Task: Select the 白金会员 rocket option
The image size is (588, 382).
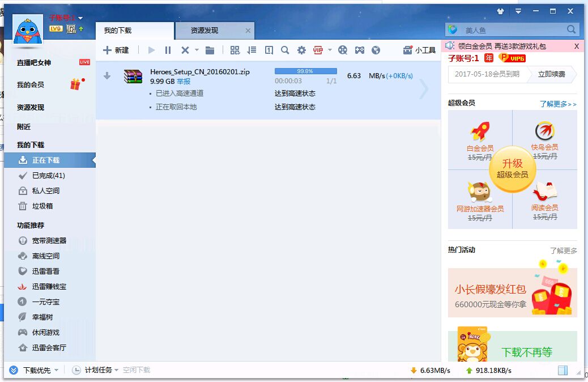Action: [480, 141]
